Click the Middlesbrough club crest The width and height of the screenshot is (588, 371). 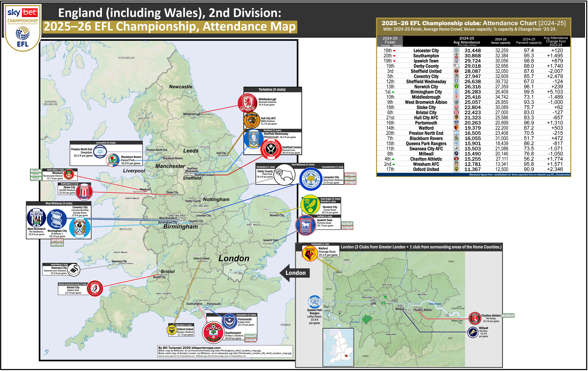coord(247,103)
